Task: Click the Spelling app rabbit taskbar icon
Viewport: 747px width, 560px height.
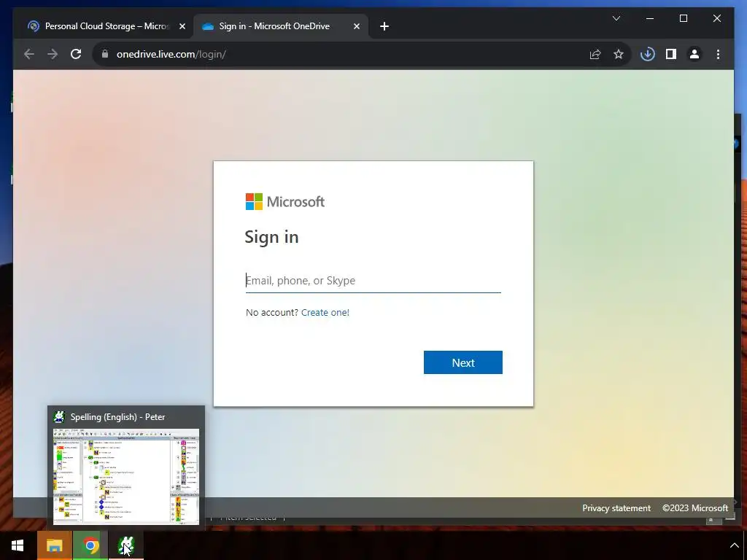Action: (x=126, y=545)
